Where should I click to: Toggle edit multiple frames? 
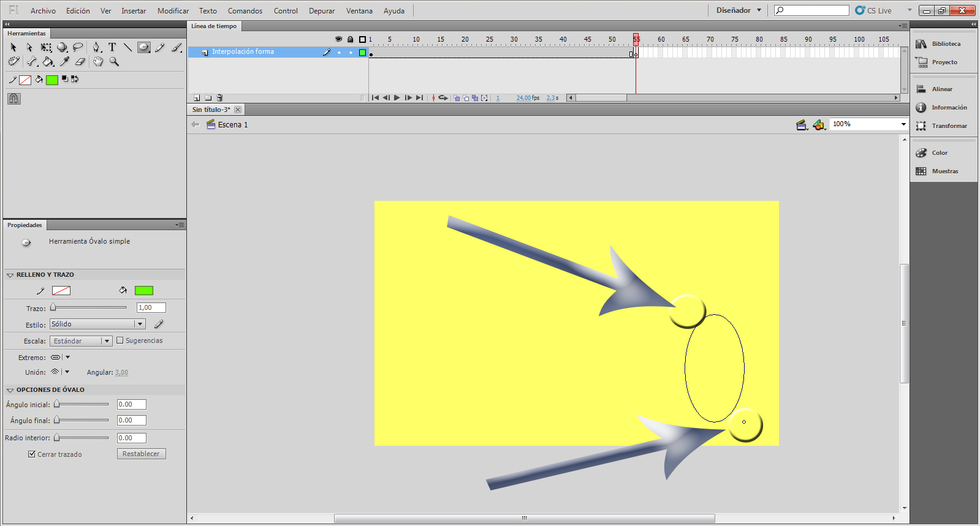pos(475,98)
